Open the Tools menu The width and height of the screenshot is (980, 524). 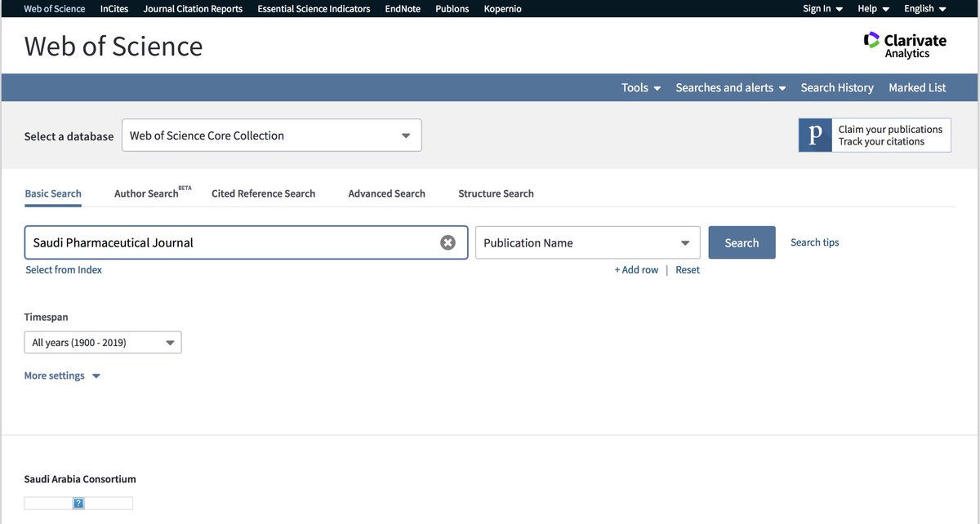[x=641, y=88]
